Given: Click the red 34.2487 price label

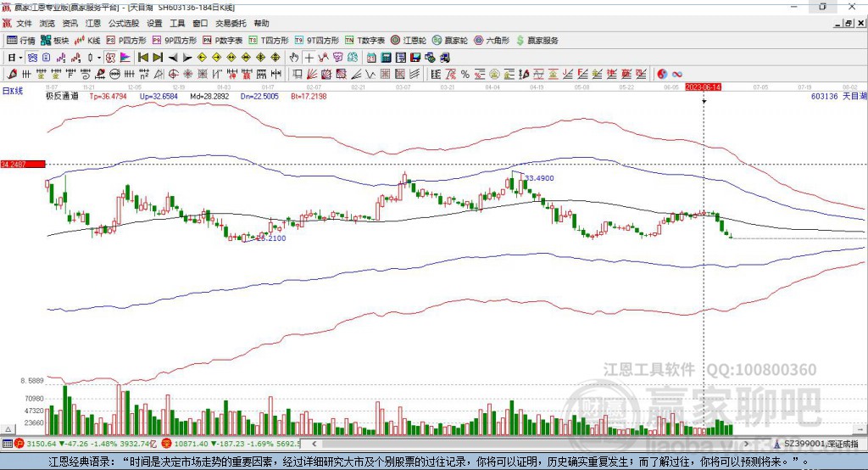Looking at the screenshot, I should 23,164.
